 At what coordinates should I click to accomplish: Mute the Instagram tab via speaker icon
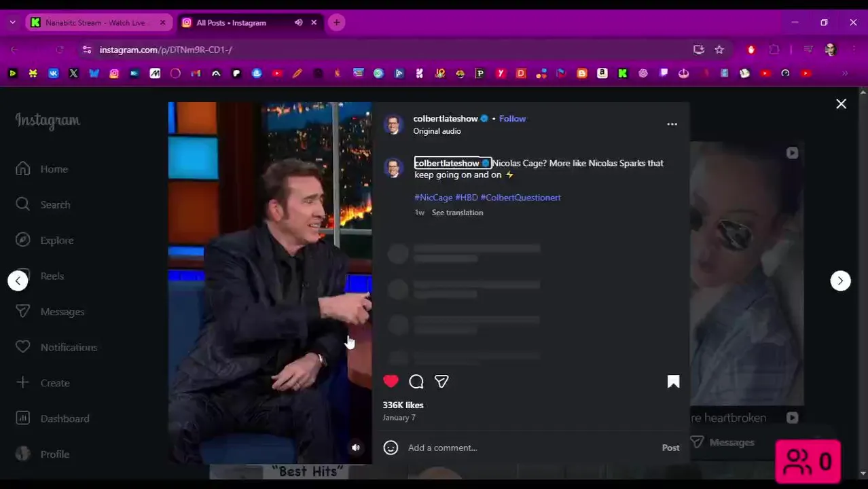298,22
